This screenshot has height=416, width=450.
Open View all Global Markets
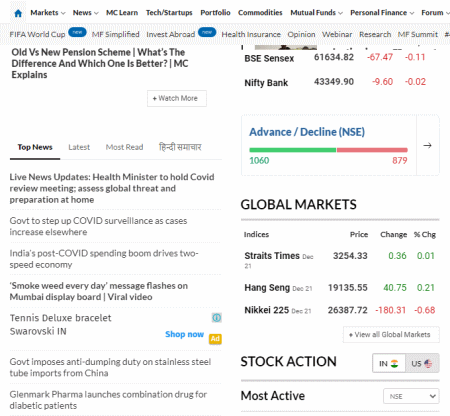[x=391, y=335]
